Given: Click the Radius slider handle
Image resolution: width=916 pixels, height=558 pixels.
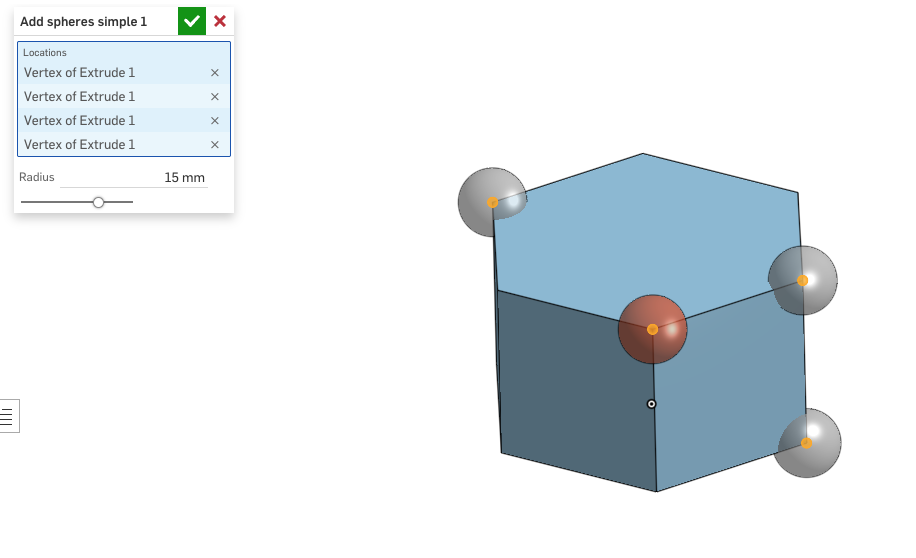Looking at the screenshot, I should click(98, 202).
